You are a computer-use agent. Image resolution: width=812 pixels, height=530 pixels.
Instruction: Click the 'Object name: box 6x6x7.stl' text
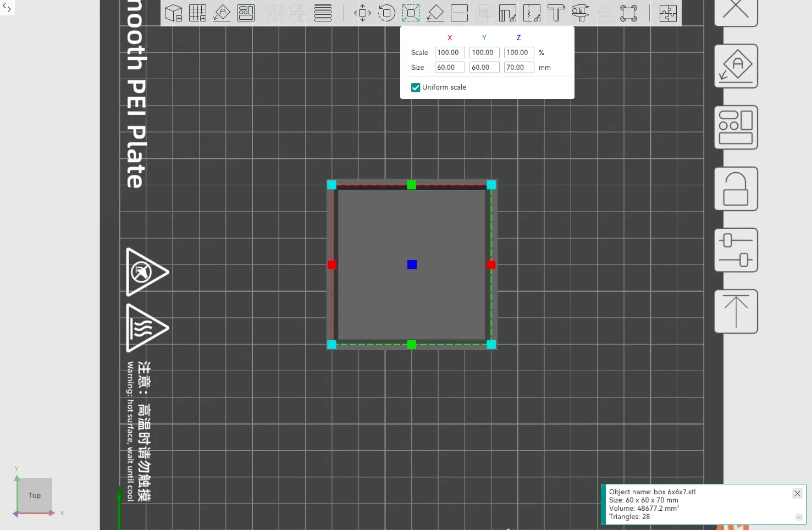click(x=652, y=492)
